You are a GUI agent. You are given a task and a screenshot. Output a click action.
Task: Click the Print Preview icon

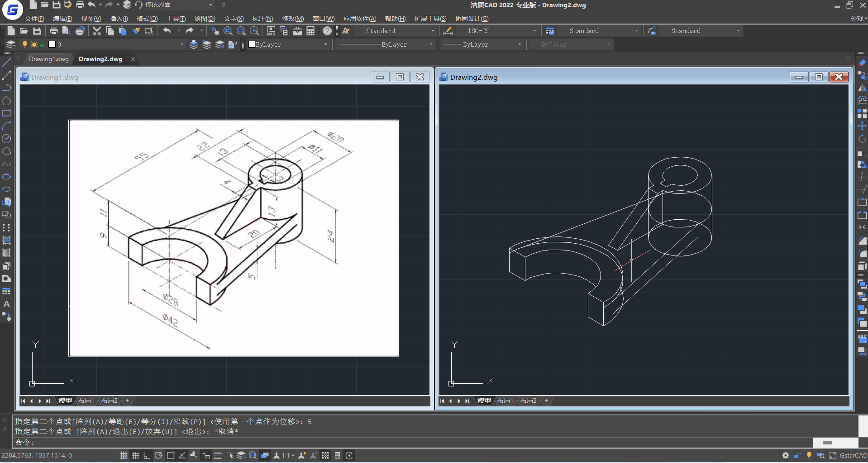coord(66,31)
